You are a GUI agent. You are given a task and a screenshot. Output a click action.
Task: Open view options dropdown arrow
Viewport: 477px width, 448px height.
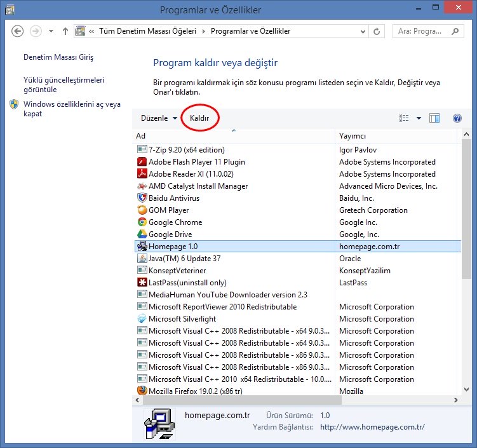(x=419, y=118)
